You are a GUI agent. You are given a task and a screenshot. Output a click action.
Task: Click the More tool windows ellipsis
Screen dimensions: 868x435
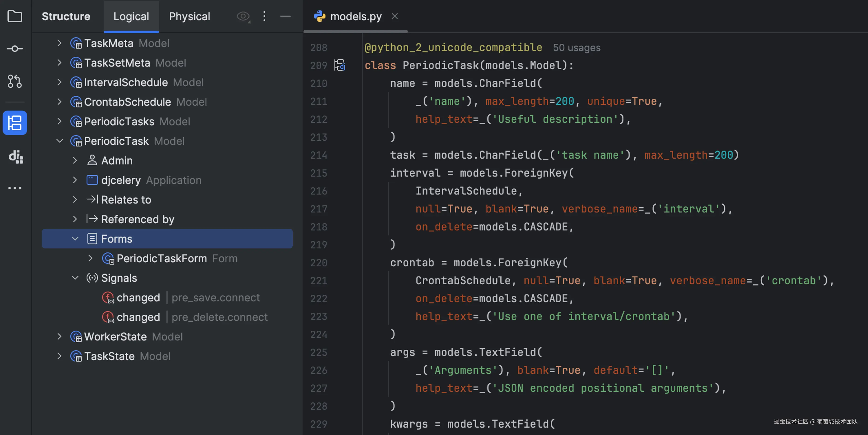click(15, 188)
